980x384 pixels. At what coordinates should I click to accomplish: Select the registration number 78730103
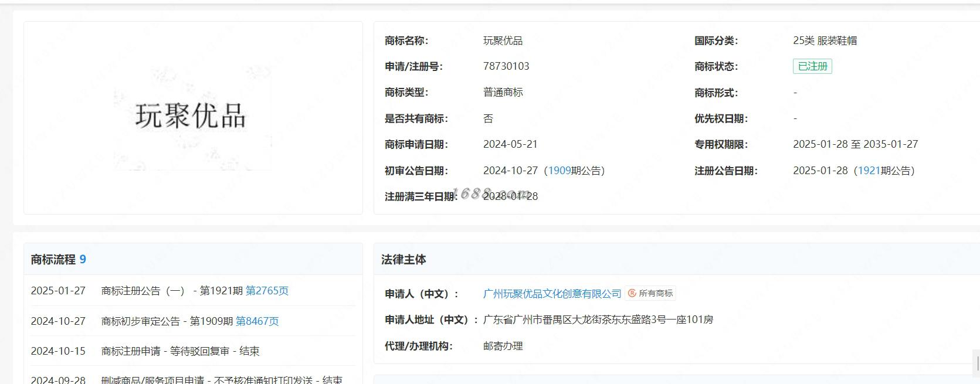click(506, 66)
